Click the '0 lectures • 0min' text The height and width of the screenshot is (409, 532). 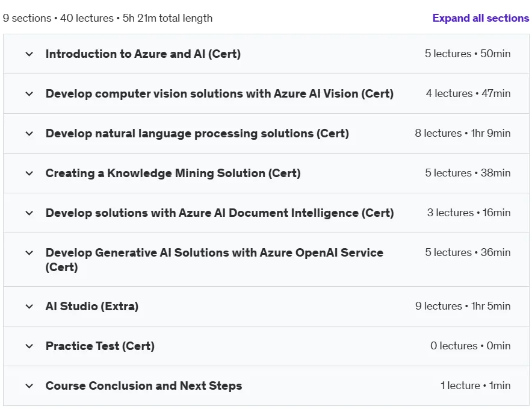point(471,346)
